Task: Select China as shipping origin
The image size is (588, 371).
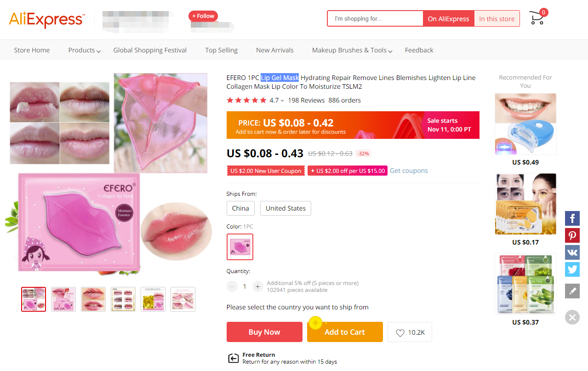Action: click(240, 208)
